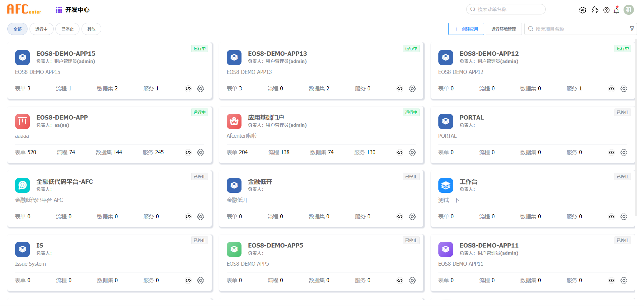Open settings gear for EOS8-DEMO-APP15
The height and width of the screenshot is (306, 644).
(x=201, y=89)
